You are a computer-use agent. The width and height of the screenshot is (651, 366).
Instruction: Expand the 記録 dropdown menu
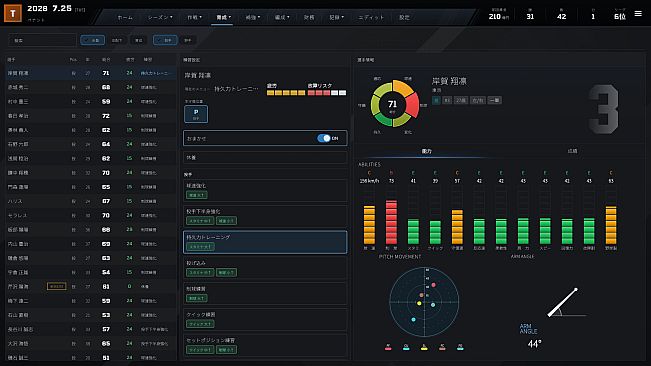click(336, 17)
